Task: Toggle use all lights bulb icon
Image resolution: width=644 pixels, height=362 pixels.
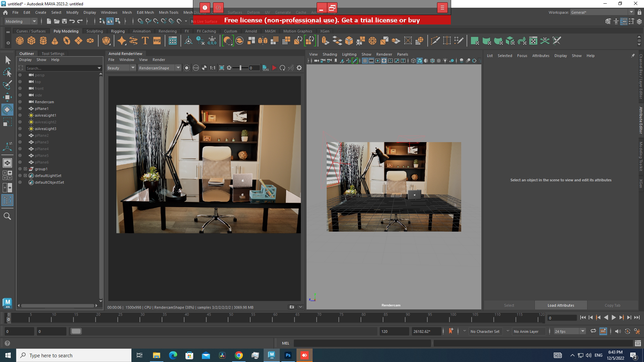Action: click(445, 61)
